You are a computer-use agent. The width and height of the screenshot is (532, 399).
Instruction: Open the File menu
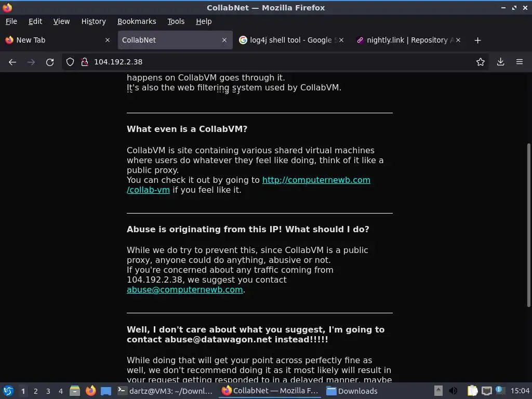(x=11, y=21)
